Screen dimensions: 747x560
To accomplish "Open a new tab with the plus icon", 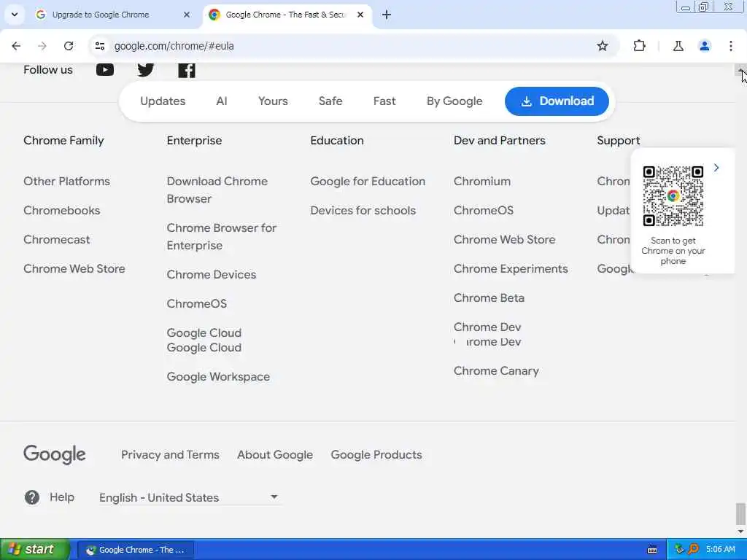I will 387,15.
